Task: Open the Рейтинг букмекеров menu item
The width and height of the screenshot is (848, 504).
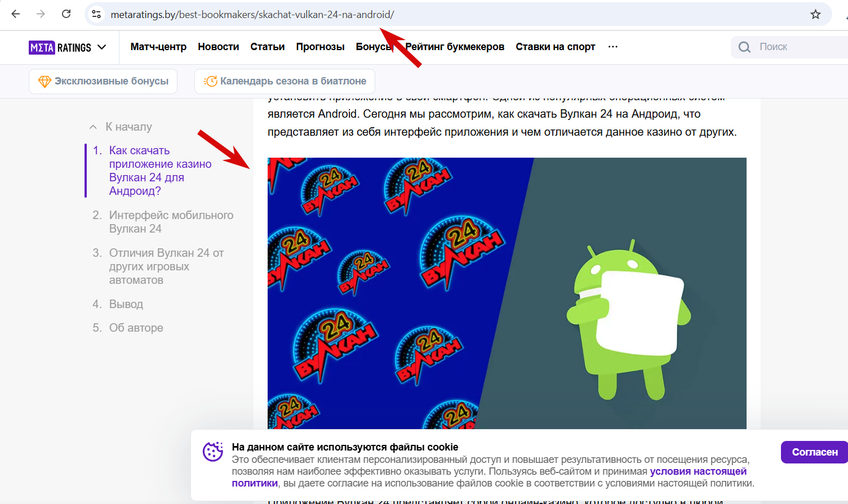Action: pos(455,47)
